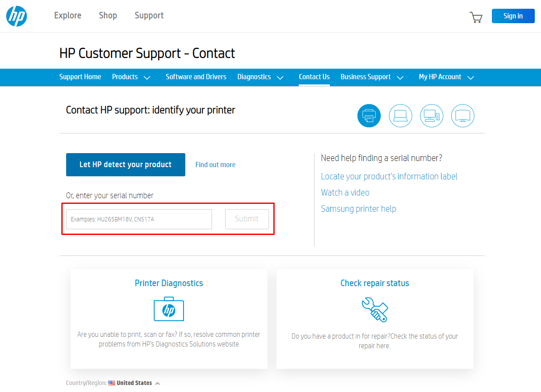Screen dimensions: 541x392
Task: Select the desktop product type icon
Action: coord(431,116)
